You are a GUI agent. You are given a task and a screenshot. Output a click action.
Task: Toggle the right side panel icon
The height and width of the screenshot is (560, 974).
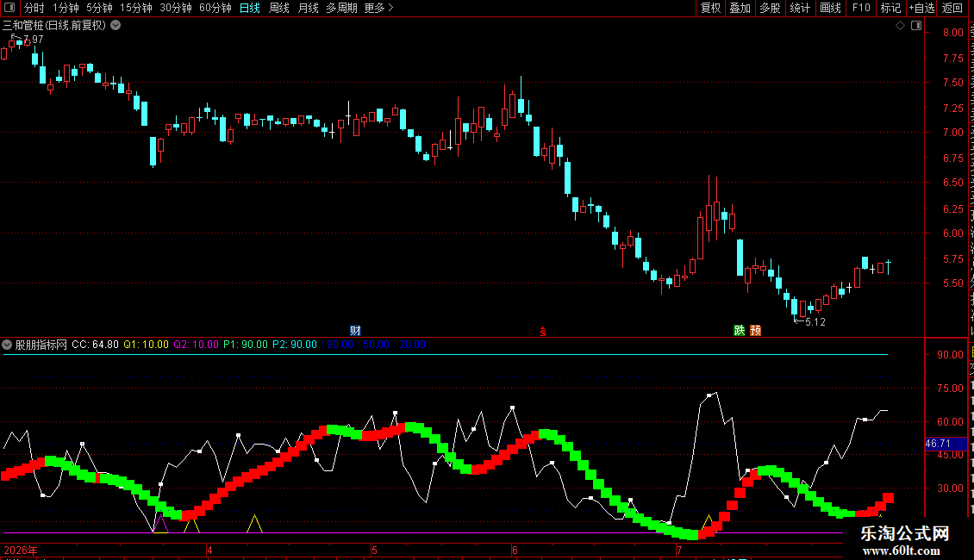coord(916,26)
